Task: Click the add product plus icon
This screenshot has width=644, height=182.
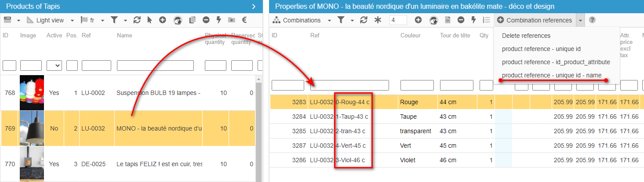Action: (x=163, y=20)
